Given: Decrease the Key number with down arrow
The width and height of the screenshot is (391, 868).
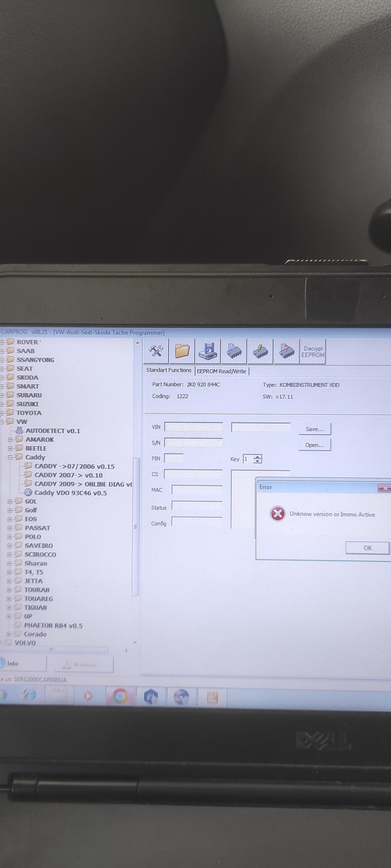Looking at the screenshot, I should coord(258,461).
